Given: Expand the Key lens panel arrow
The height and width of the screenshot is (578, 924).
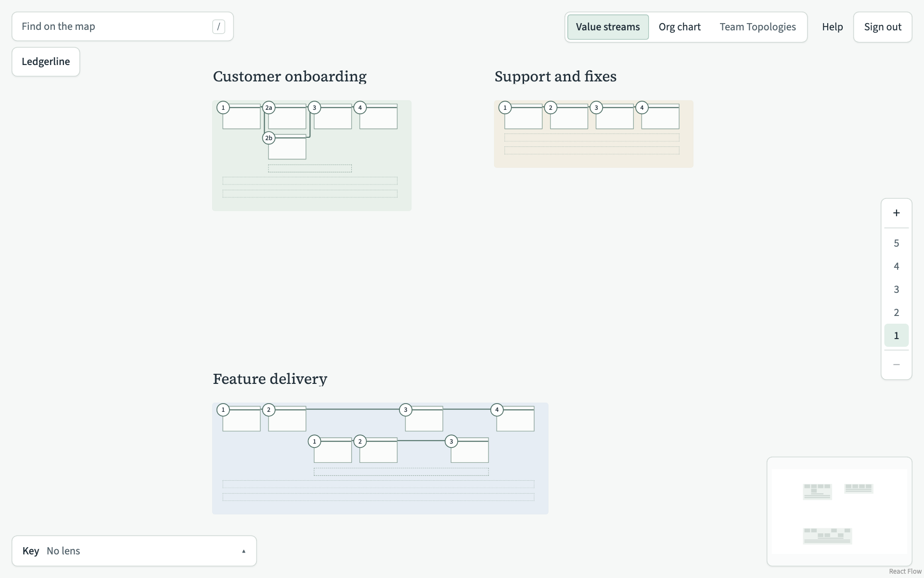Looking at the screenshot, I should click(x=244, y=551).
